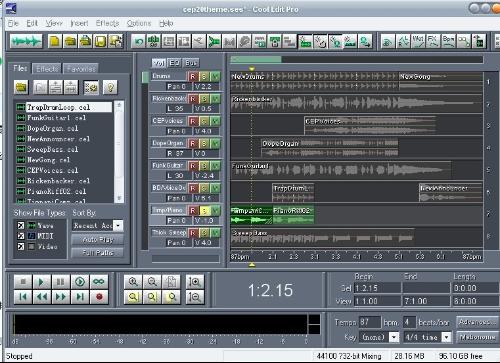Toggle the Video file type checkbox
The image size is (500, 363).
point(21,247)
